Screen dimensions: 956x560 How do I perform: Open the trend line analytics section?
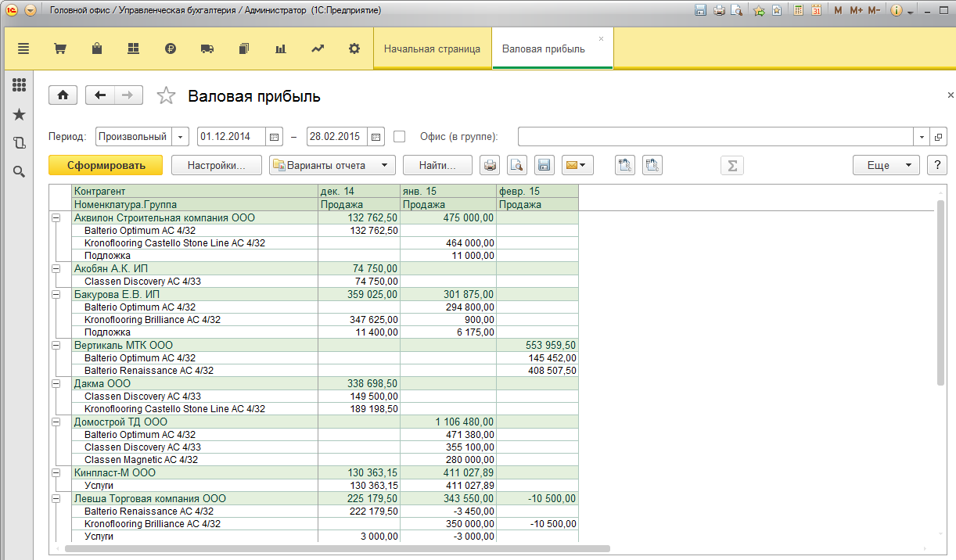[317, 48]
